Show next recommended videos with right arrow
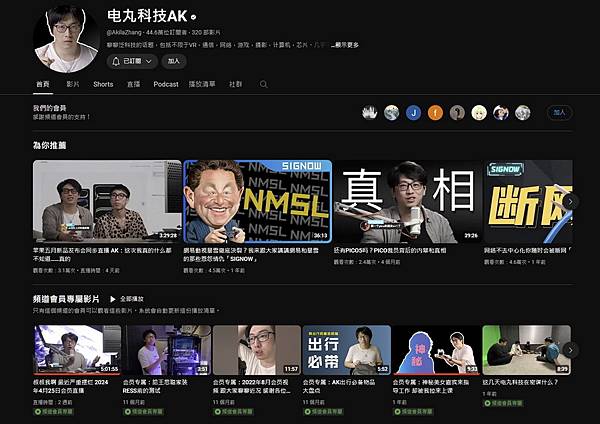 click(x=570, y=201)
